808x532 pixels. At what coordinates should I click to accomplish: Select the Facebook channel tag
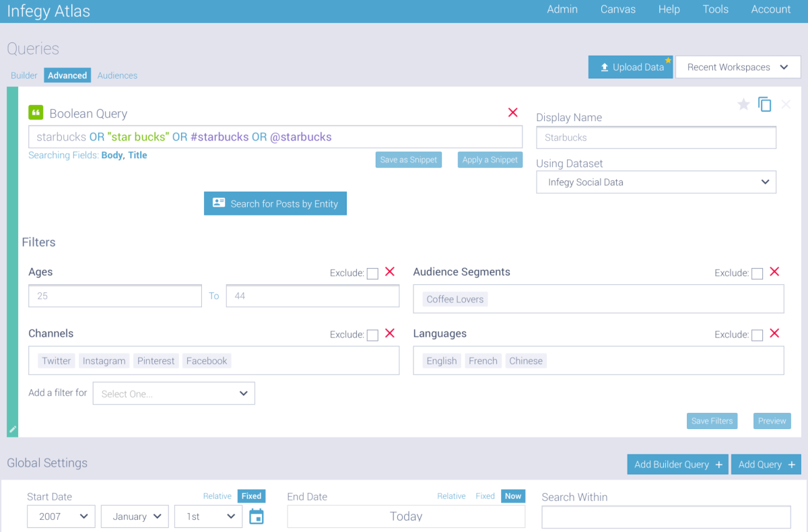point(207,361)
